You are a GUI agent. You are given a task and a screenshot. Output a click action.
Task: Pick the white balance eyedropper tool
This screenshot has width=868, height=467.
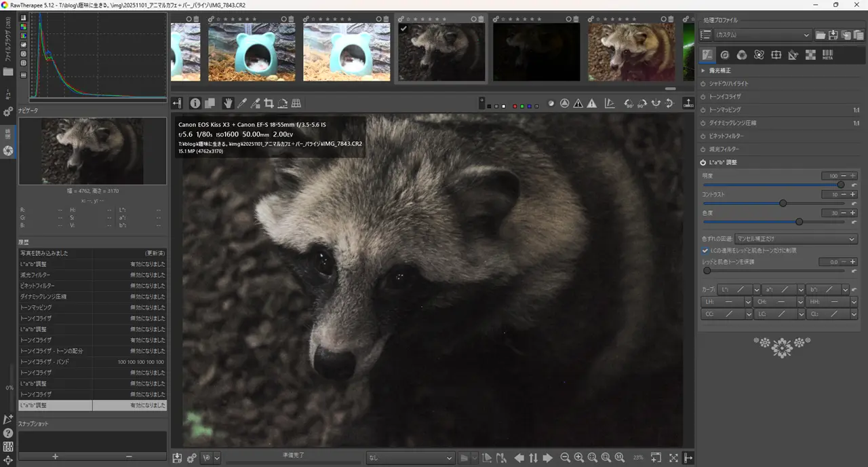click(241, 103)
